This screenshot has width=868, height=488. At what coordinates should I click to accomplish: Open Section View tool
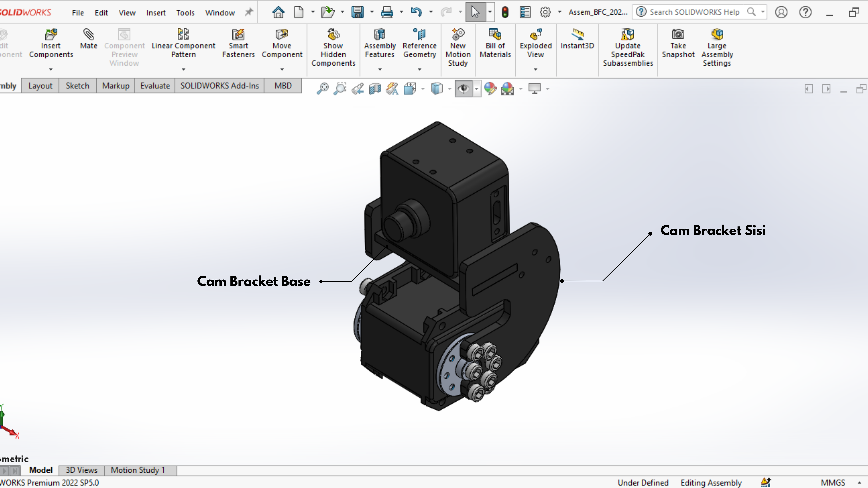pyautogui.click(x=375, y=89)
